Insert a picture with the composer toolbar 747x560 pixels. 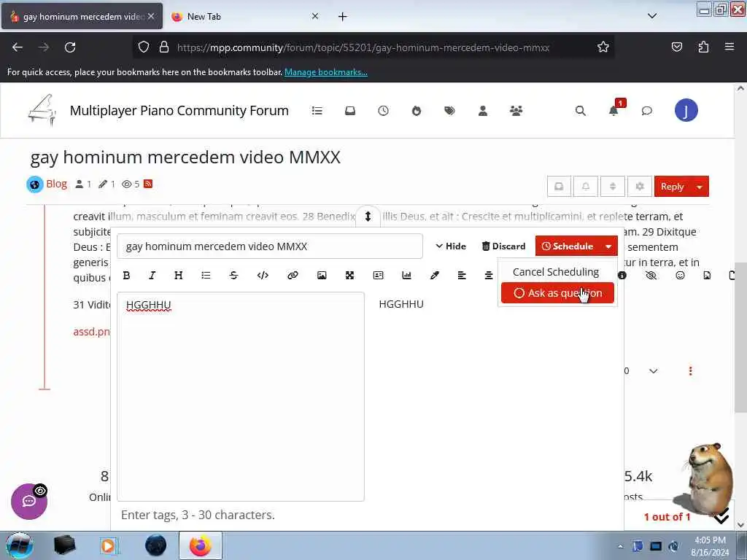click(x=322, y=275)
